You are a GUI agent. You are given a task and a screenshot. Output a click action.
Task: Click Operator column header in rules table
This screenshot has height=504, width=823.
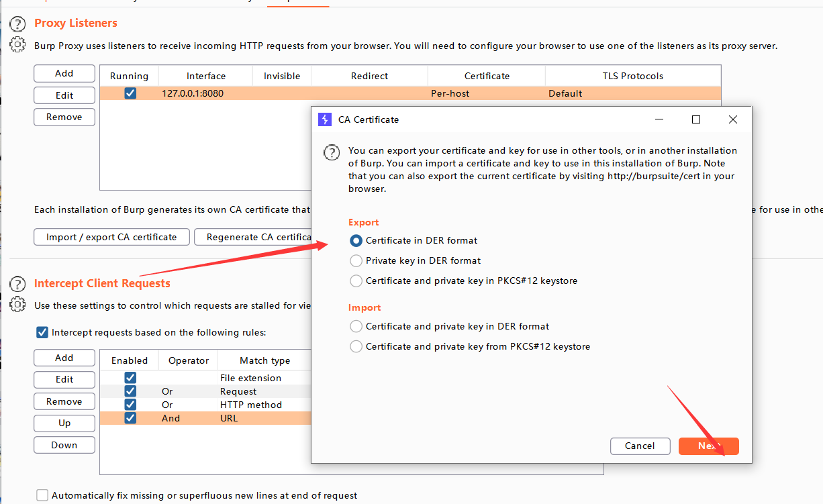(189, 360)
